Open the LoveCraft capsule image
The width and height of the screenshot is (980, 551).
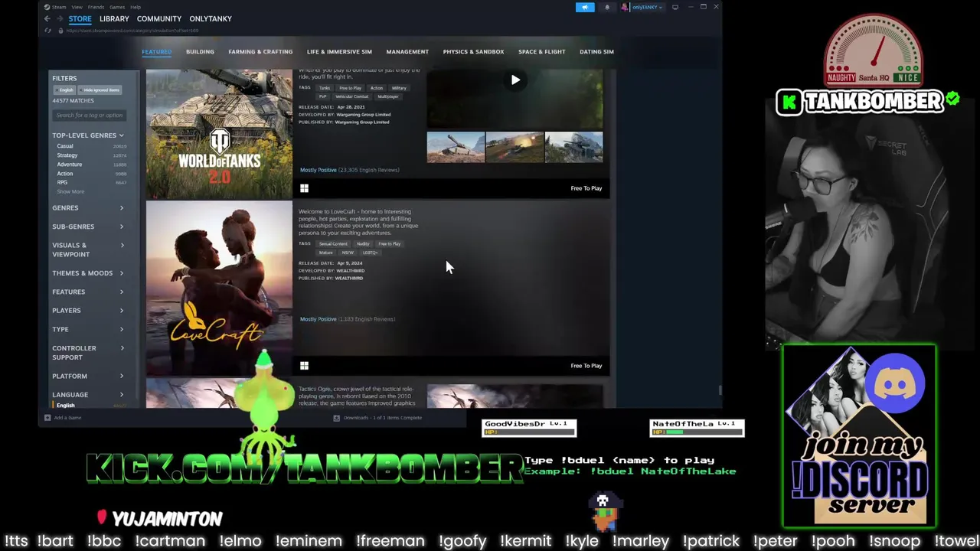click(219, 288)
